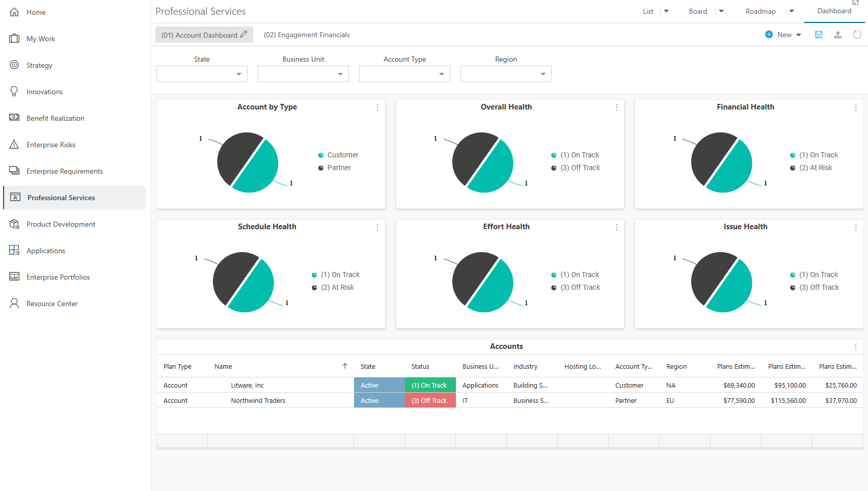Click the Home icon in sidebar
Image resolution: width=868 pixels, height=491 pixels.
[x=14, y=12]
